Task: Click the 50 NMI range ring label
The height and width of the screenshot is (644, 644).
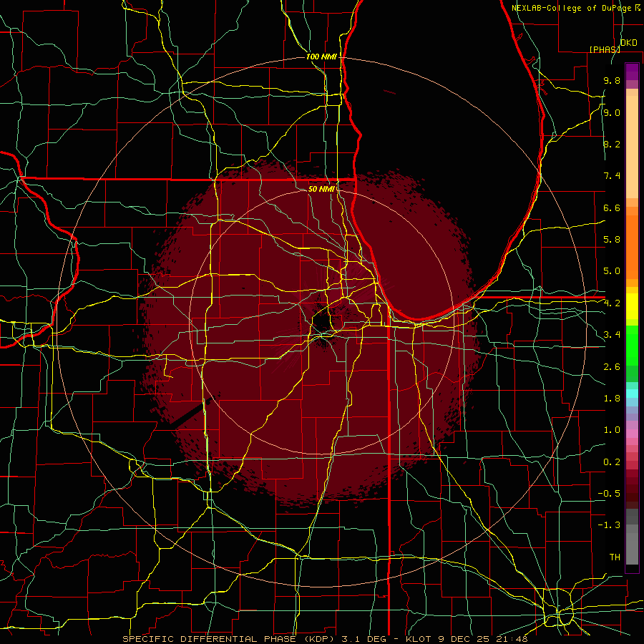Action: click(x=321, y=189)
